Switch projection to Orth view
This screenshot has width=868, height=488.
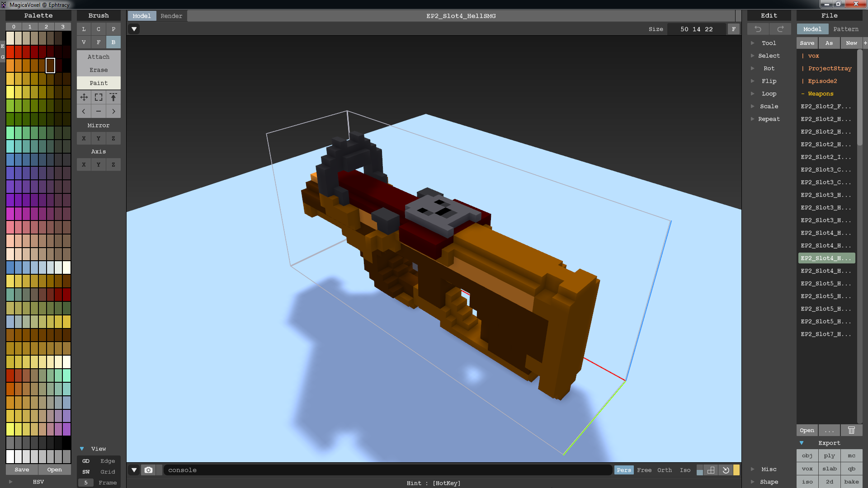[664, 470]
